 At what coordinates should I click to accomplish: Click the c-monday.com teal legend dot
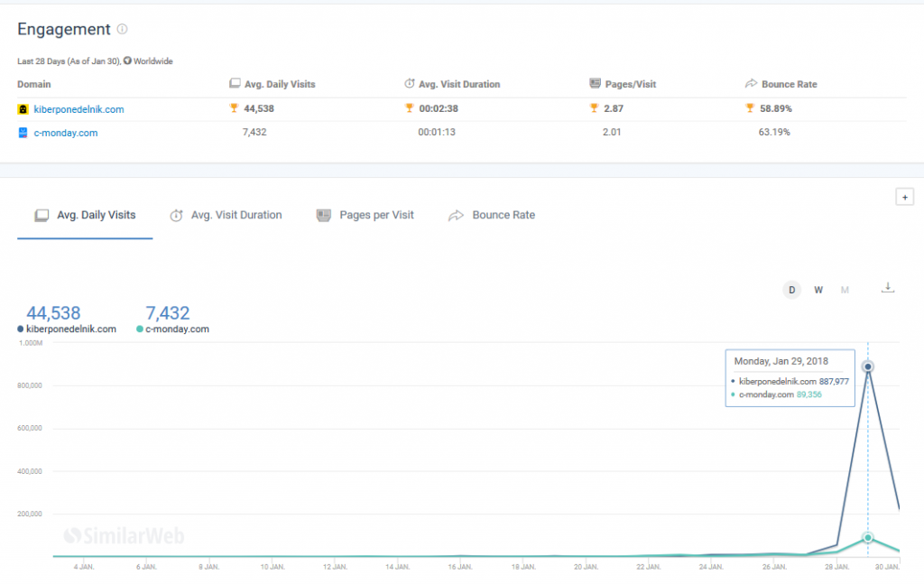(140, 329)
